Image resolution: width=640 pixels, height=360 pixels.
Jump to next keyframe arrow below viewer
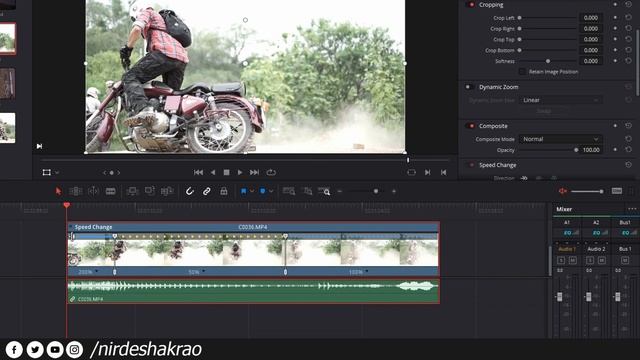119,173
